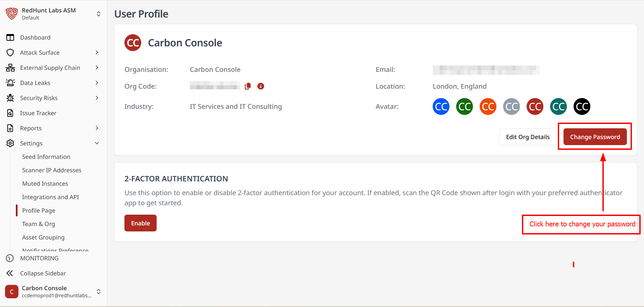Expand the Reports chevron

coord(97,128)
